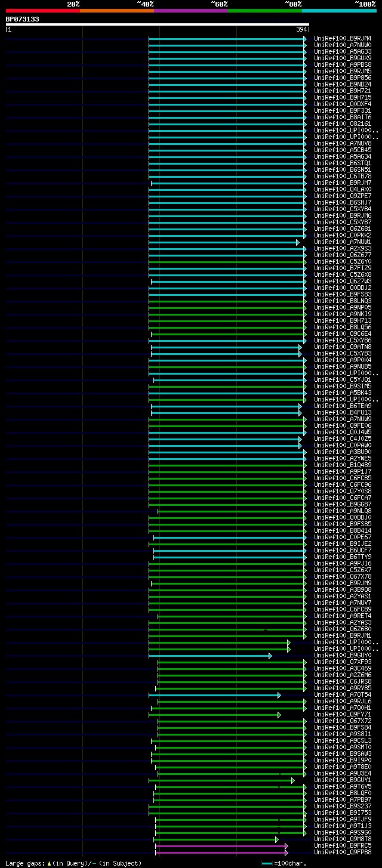Select label UniRef100_B6STQ1
The image size is (382, 868).
point(343,163)
